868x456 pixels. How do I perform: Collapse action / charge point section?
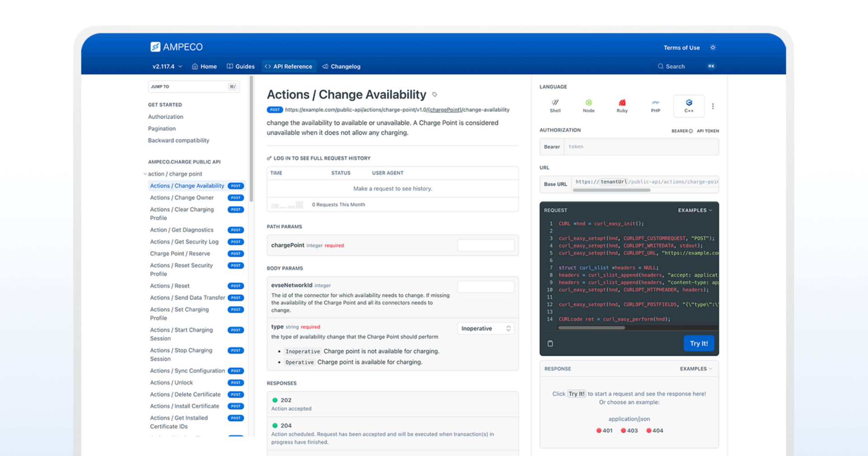coord(145,174)
